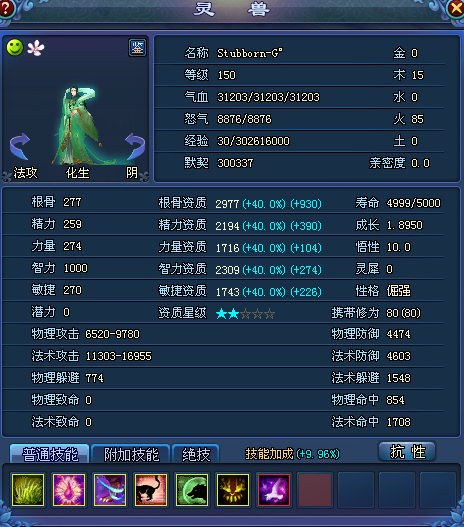Select the pink lotus flame skill icon
Viewport: 464px width, 527px height.
(69, 489)
